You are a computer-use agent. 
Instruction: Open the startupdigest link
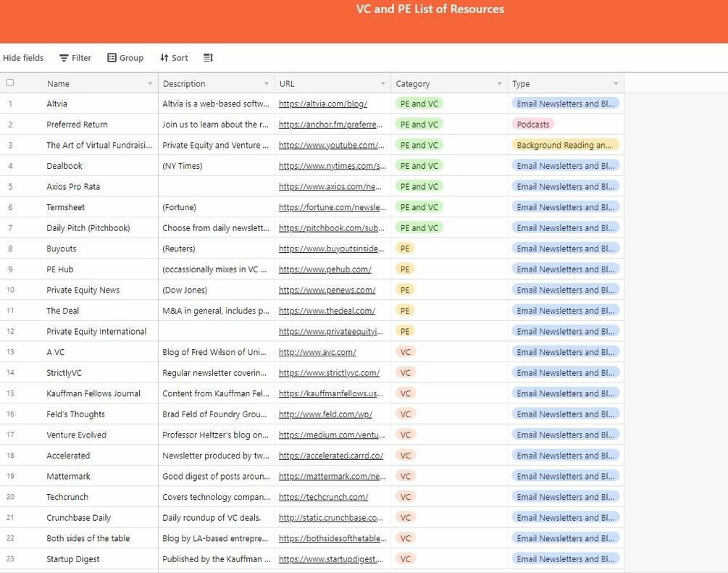pyautogui.click(x=331, y=559)
